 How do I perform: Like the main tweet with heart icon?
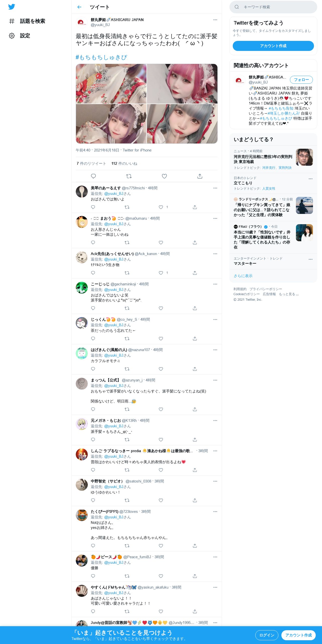pos(164,176)
